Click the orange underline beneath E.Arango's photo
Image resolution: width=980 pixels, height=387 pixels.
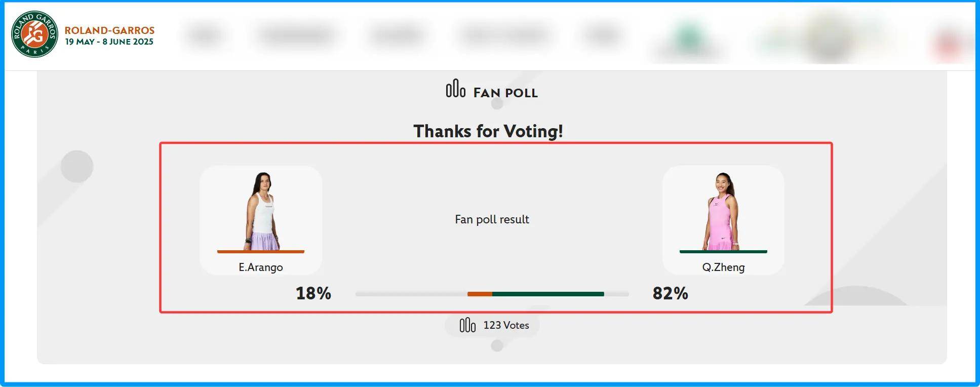[x=261, y=251]
